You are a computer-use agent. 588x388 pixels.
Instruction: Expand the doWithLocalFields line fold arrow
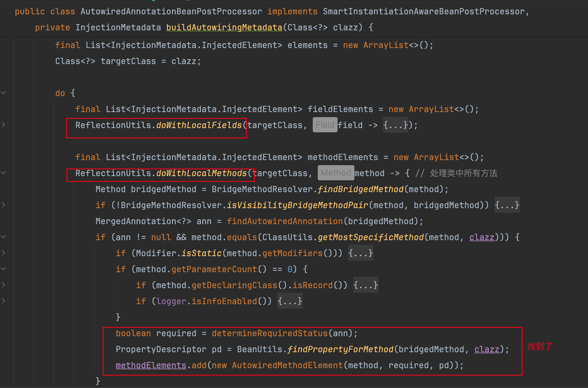(x=3, y=124)
